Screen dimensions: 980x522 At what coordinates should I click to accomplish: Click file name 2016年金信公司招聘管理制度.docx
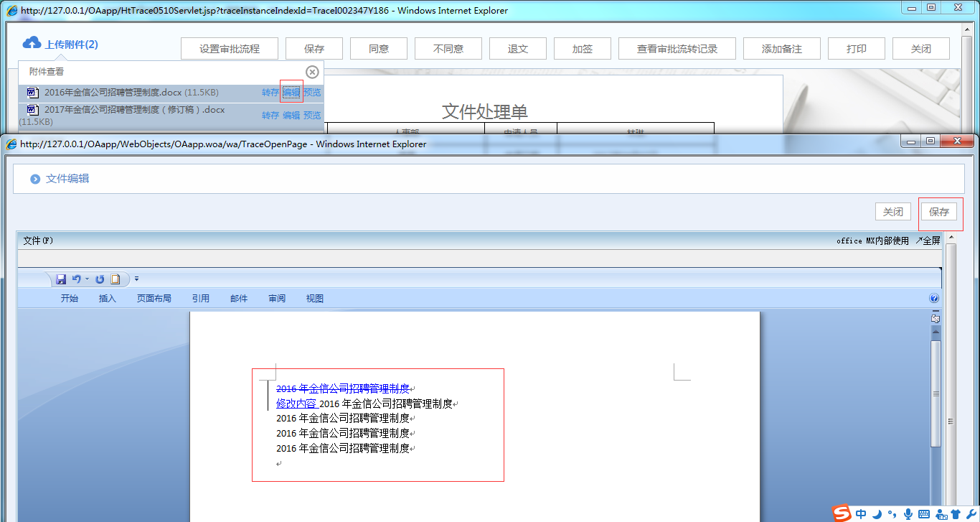(x=113, y=93)
